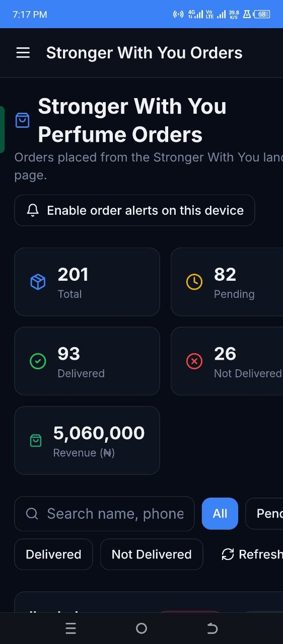Tap the shopping bag icon beside page title

(x=23, y=120)
